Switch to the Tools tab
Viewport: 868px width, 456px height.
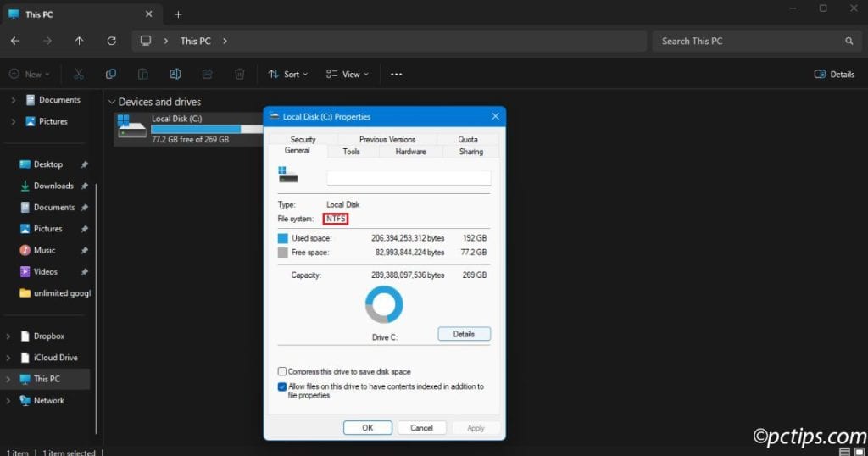(x=351, y=152)
